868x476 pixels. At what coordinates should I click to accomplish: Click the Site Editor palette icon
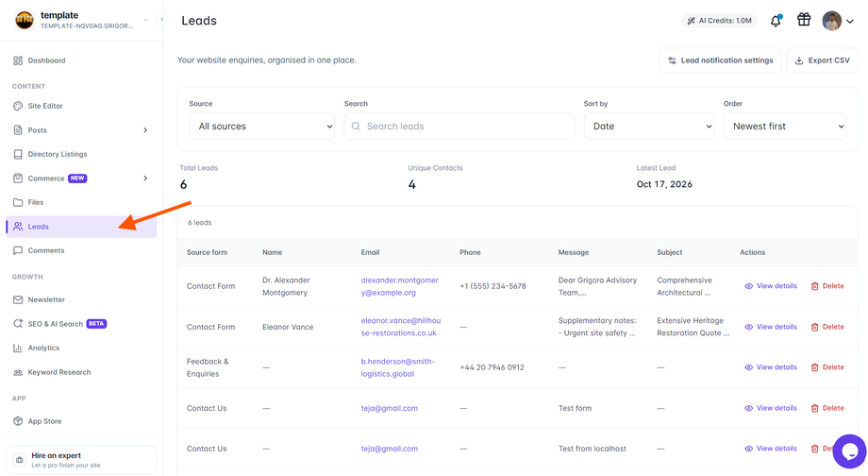[x=18, y=106]
